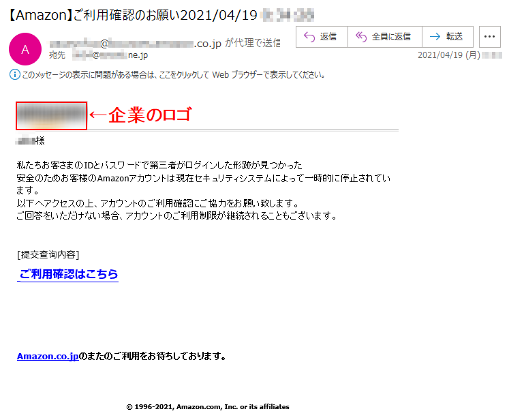Click the が代理で送信 text
This screenshot has height=420, width=509.
(253, 43)
